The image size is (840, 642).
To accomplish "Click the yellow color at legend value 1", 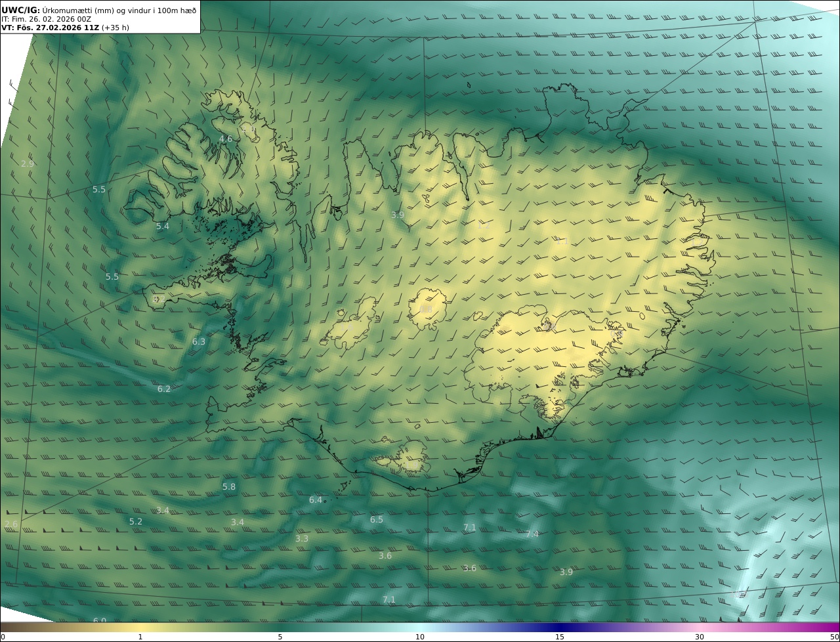I will 140,627.
